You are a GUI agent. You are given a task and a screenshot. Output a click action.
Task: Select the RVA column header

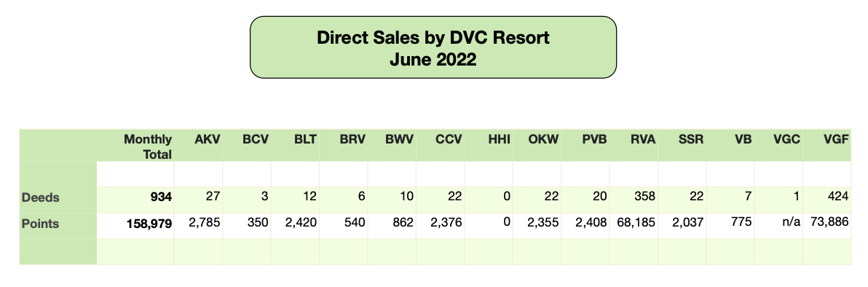pos(642,138)
